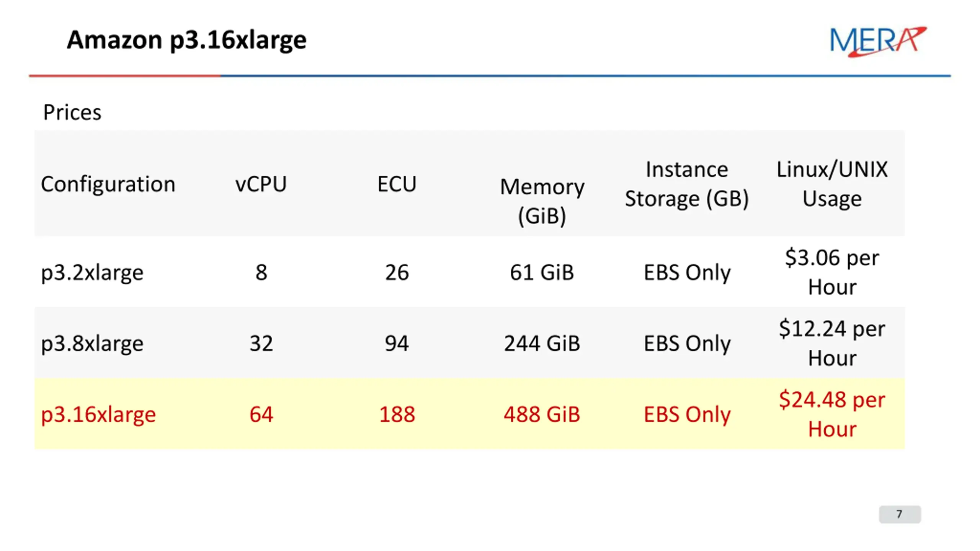Click the $12.24 per Hour price

click(x=832, y=343)
